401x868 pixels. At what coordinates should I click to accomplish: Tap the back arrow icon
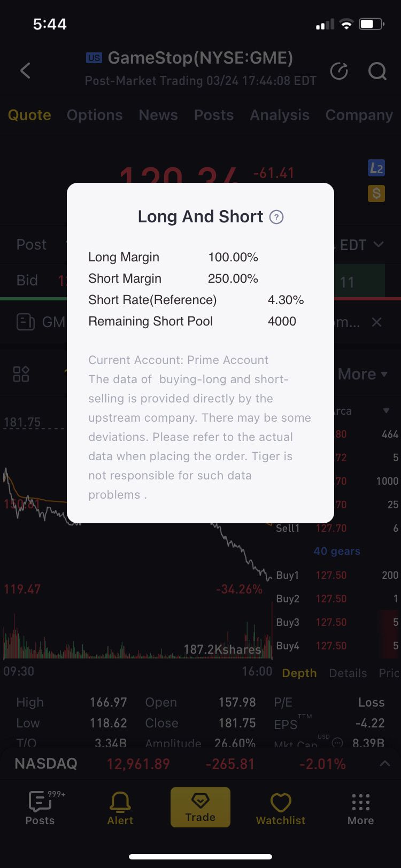click(25, 71)
